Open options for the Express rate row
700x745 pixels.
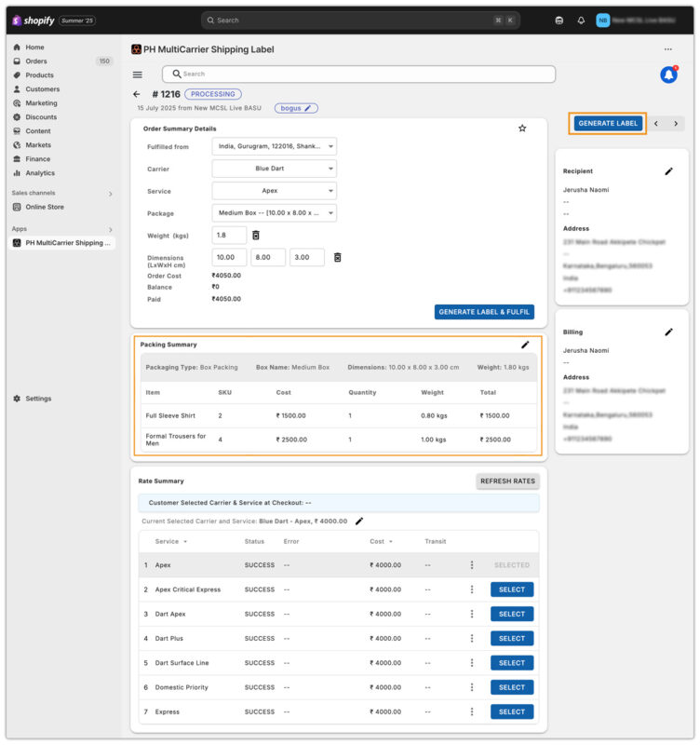(x=472, y=711)
